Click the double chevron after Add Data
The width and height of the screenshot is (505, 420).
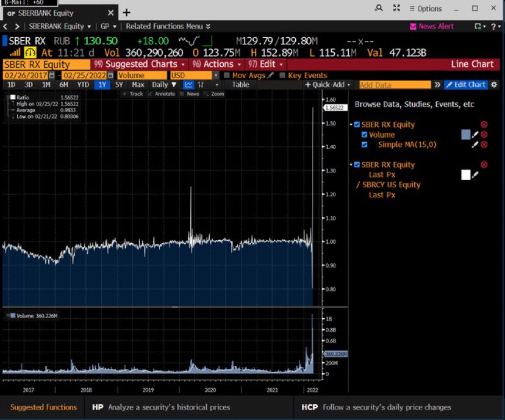(x=437, y=85)
